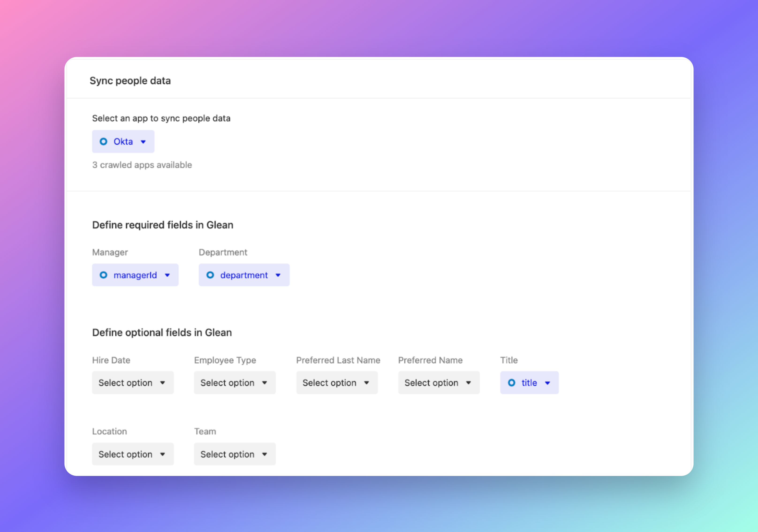Open the Location Select option dropdown
Screen dimensions: 758x532
[x=133, y=454]
